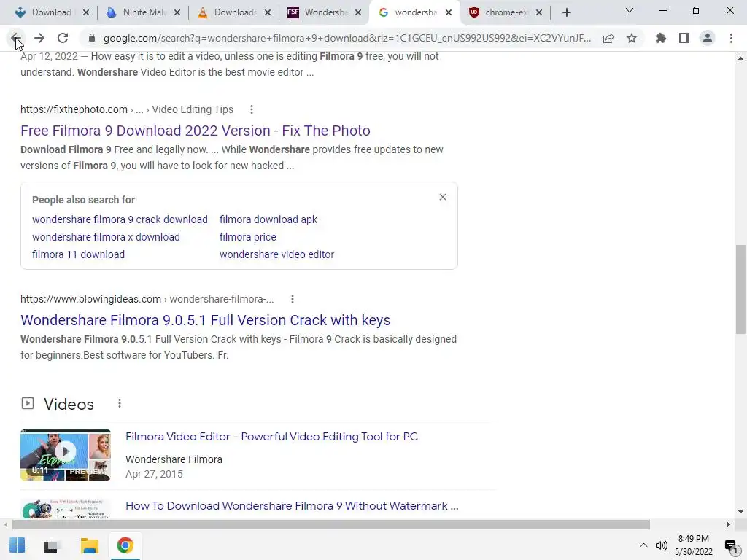
Task: View site information via the padlock icon
Action: [x=92, y=38]
